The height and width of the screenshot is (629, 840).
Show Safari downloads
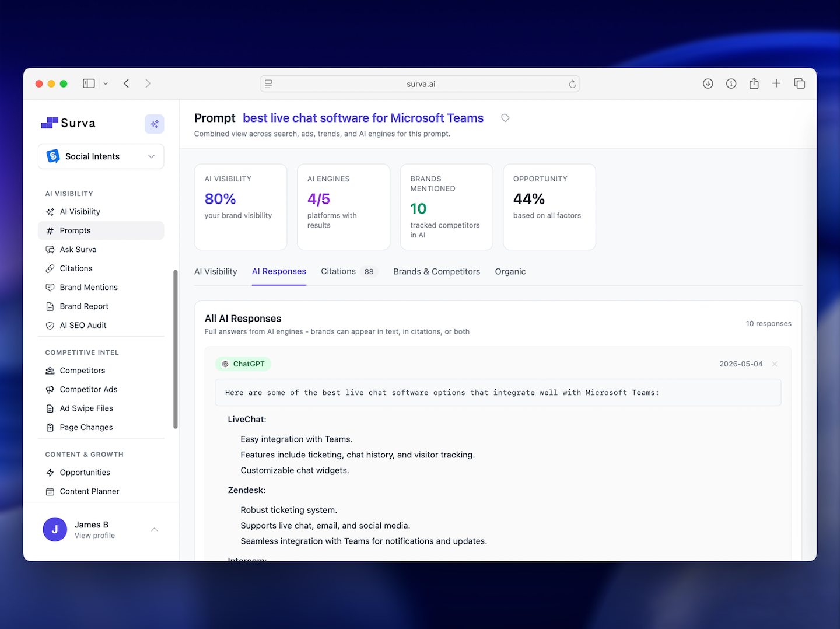tap(708, 83)
